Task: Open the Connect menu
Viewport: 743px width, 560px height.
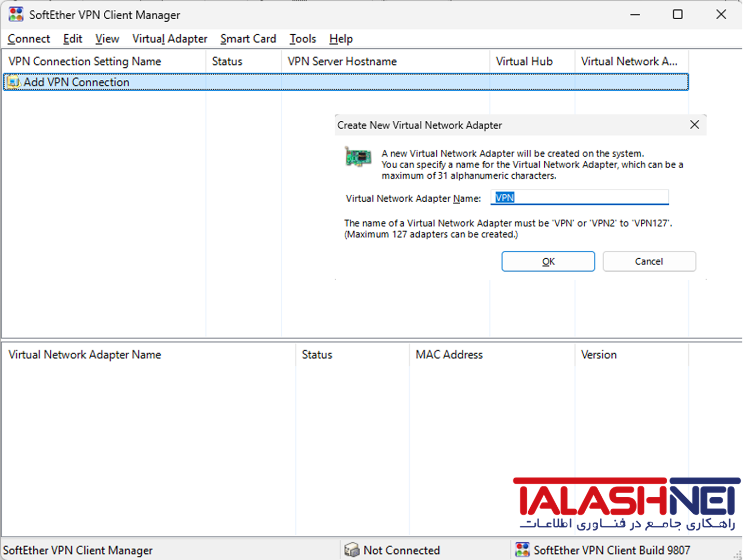Action: (29, 39)
